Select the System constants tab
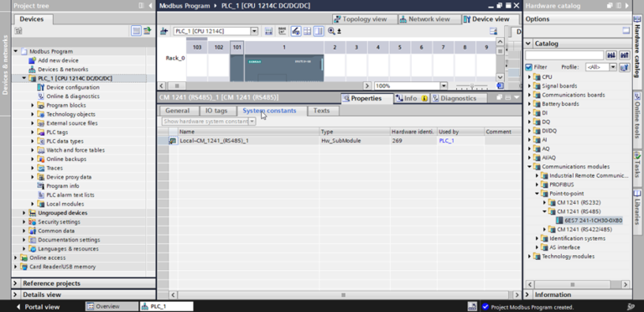The height and width of the screenshot is (312, 644). pos(269,111)
